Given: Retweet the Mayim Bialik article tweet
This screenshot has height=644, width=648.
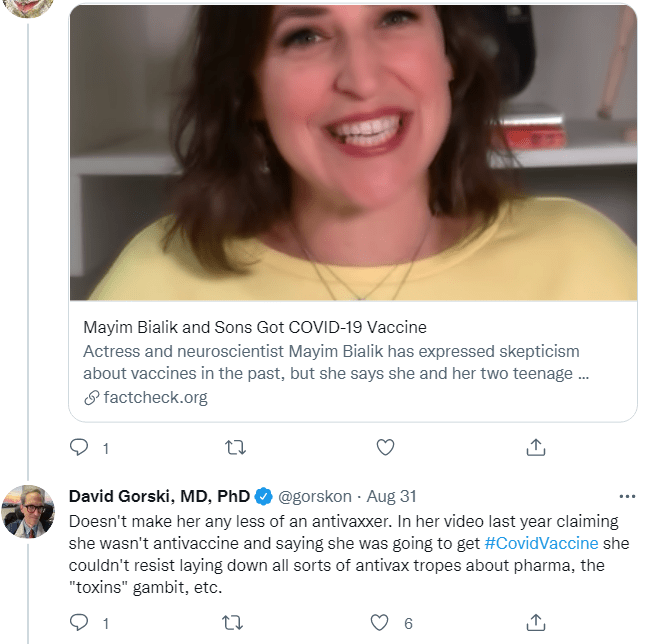Looking at the screenshot, I should point(232,448).
